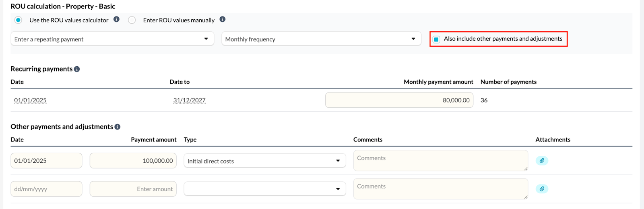Click attachment paperclip in the empty row

click(542, 189)
